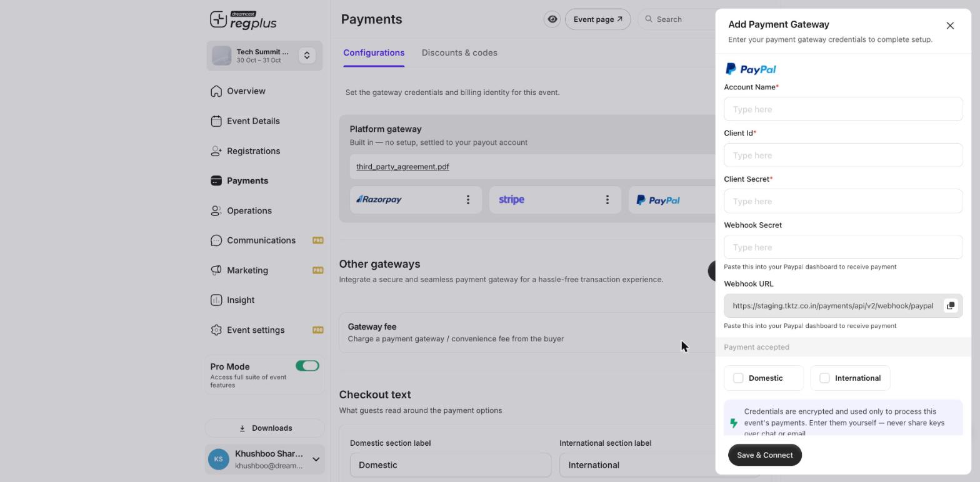Edit Domestic section label field
Screen dimensions: 980x482
(x=451, y=465)
